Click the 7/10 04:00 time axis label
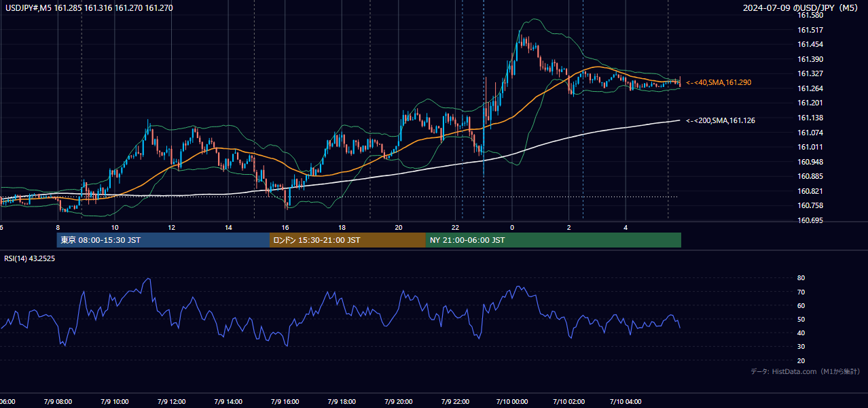Image resolution: width=868 pixels, height=408 pixels. pos(626,402)
